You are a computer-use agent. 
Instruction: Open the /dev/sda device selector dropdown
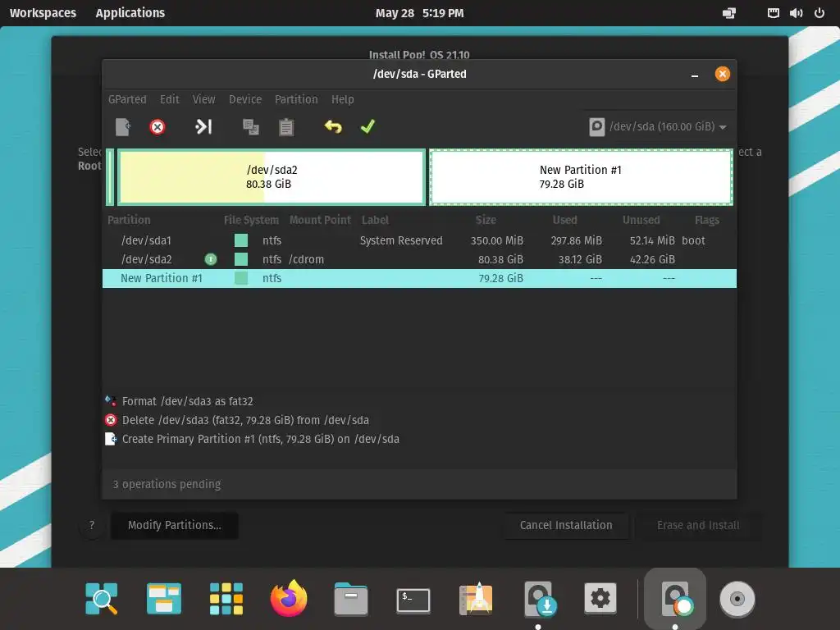658,127
